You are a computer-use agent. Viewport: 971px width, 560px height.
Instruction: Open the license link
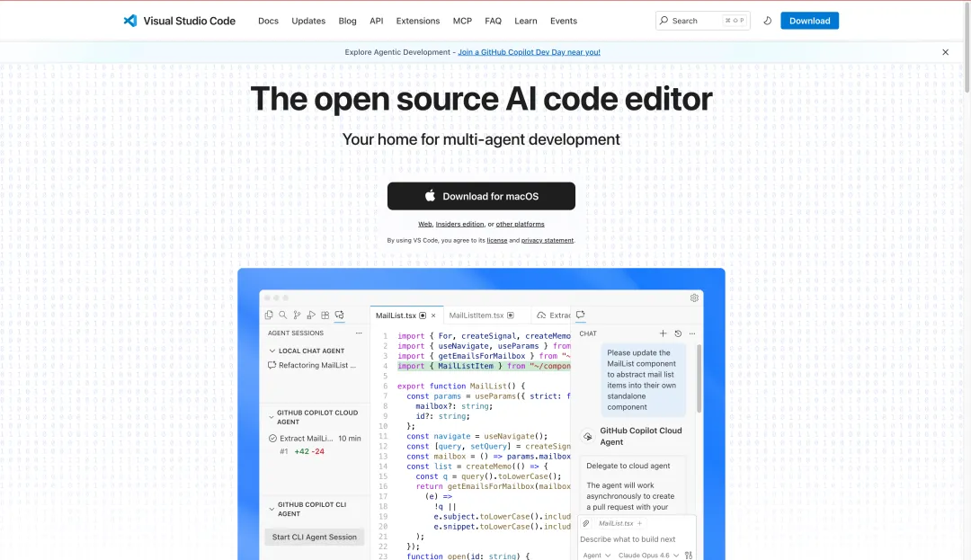click(496, 240)
